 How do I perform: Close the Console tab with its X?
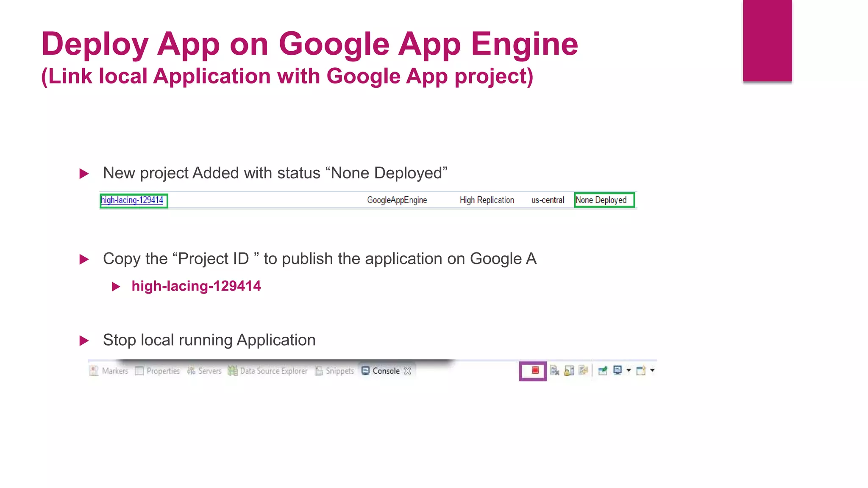tap(408, 371)
